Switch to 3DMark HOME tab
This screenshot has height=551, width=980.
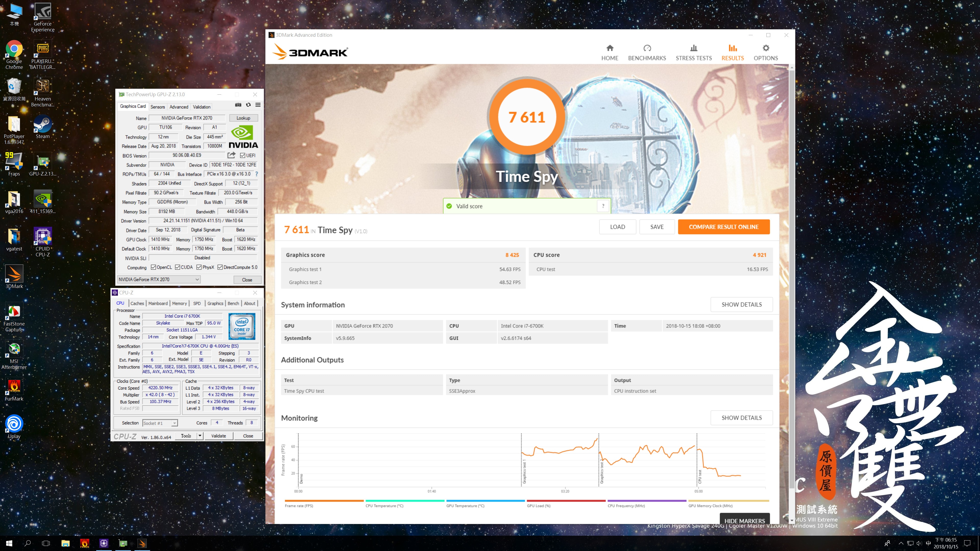[609, 53]
